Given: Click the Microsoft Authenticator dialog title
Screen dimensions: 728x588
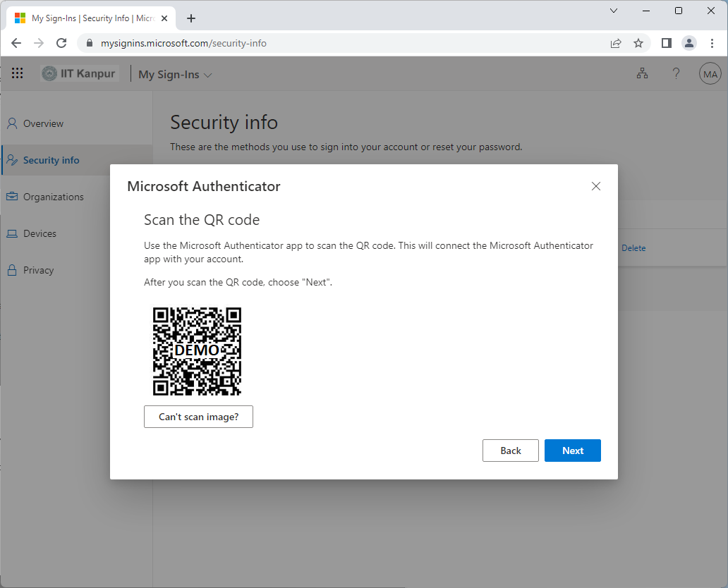Looking at the screenshot, I should tap(203, 186).
